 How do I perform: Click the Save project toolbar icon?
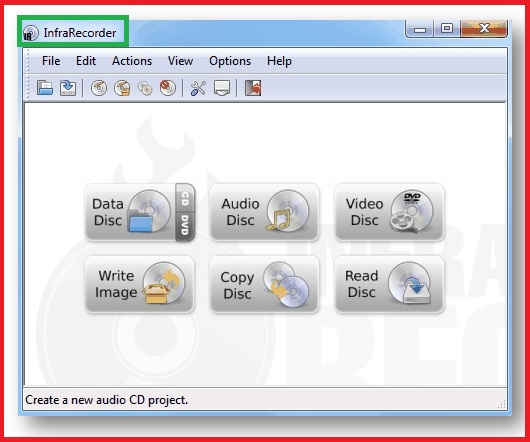tap(68, 88)
